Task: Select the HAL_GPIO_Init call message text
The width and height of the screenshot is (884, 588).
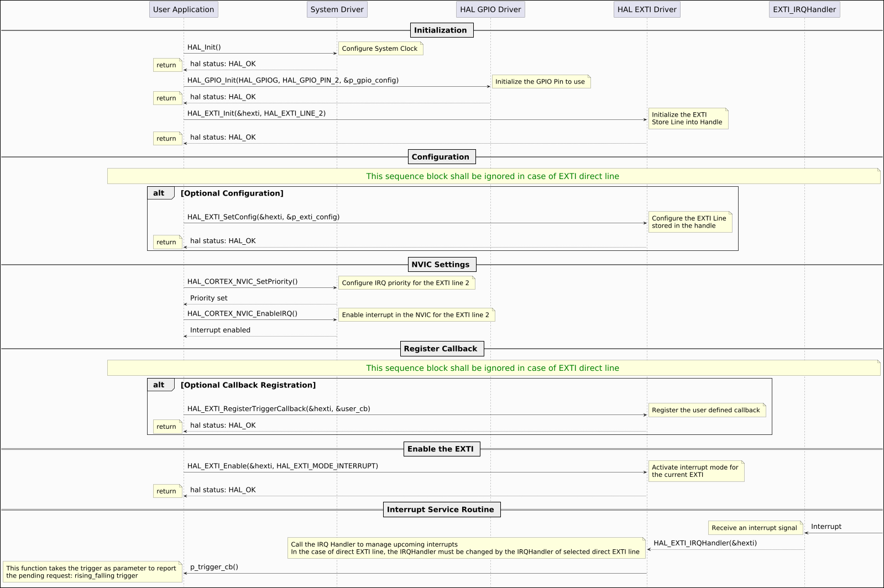Action: point(293,81)
